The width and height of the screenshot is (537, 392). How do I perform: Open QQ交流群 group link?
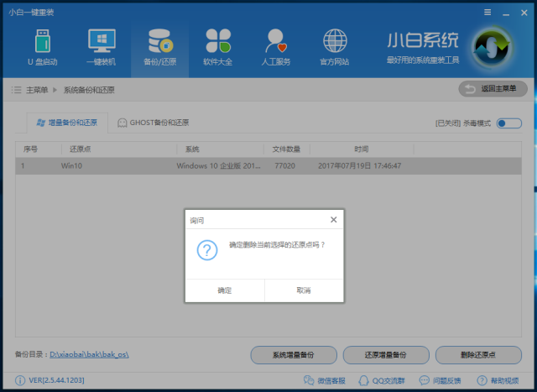click(382, 380)
